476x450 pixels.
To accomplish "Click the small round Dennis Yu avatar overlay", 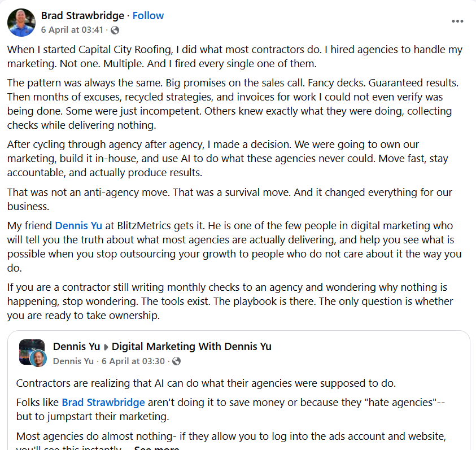I will tap(38, 359).
